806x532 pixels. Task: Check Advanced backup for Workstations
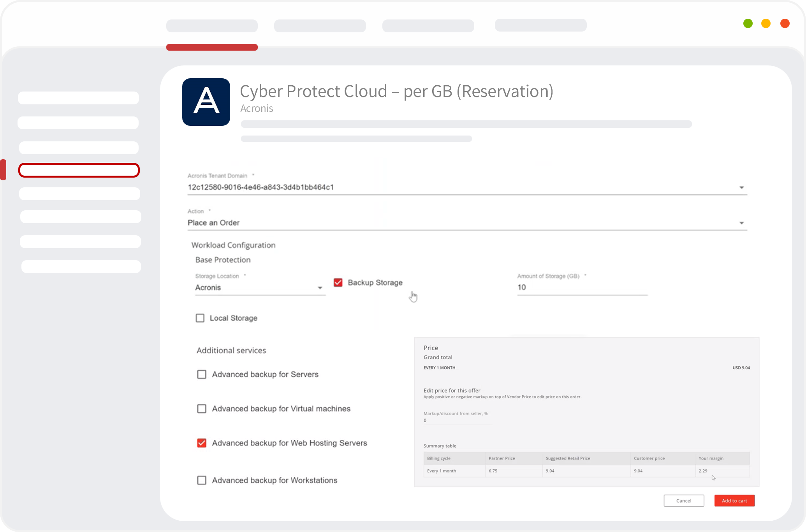pos(202,480)
